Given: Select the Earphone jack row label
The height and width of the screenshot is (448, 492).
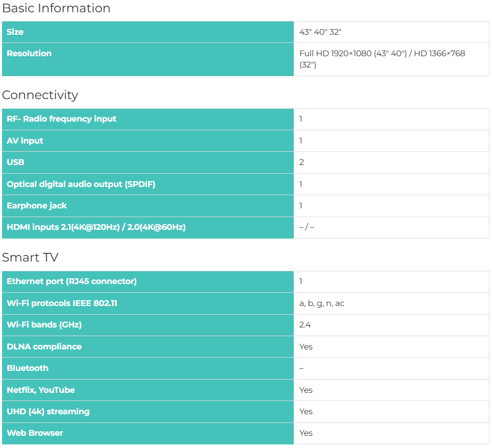Looking at the screenshot, I should click(x=37, y=205).
